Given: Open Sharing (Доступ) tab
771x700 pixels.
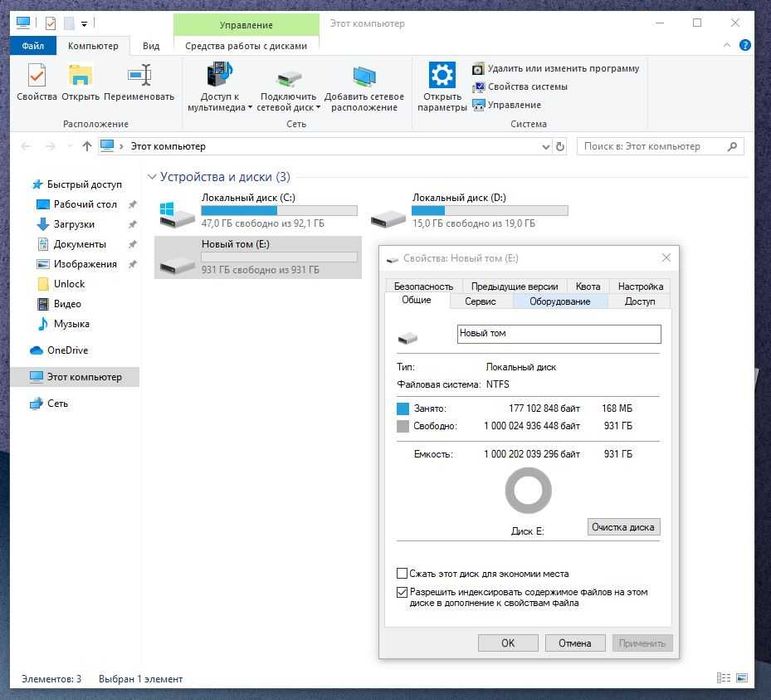Looking at the screenshot, I should (x=640, y=301).
